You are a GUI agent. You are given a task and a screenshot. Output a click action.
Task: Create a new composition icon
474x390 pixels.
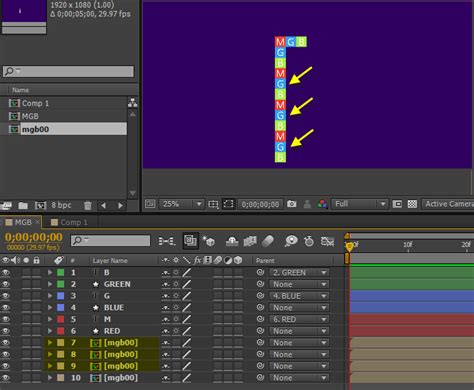point(40,205)
